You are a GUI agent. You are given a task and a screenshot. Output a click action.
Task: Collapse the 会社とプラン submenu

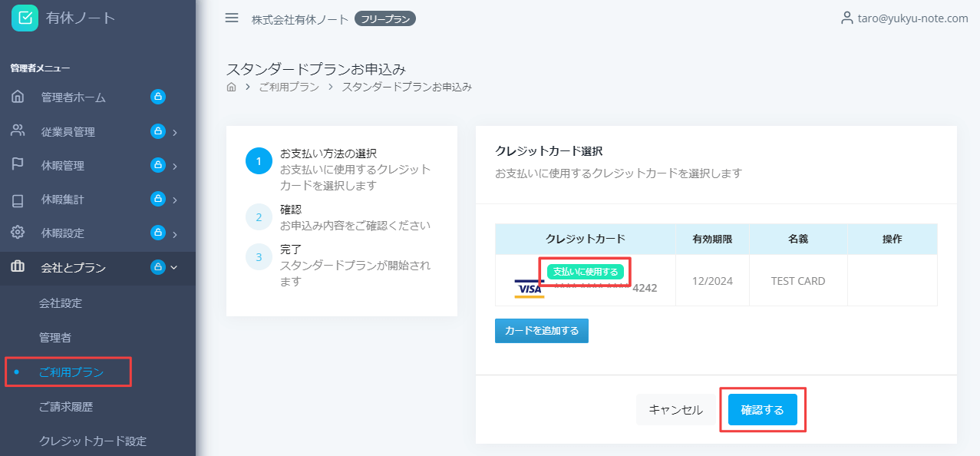pos(174,267)
